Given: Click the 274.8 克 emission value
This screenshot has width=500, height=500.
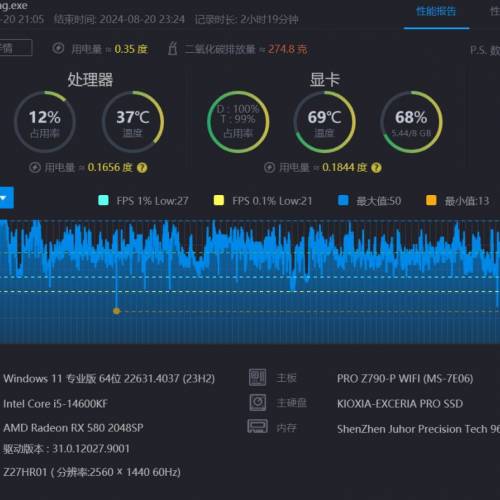Looking at the screenshot, I should [287, 49].
